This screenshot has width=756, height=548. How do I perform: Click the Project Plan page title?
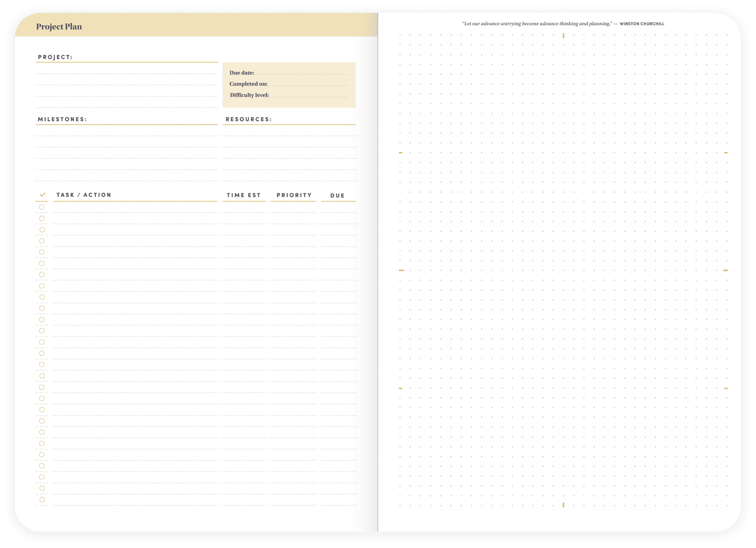click(x=59, y=27)
